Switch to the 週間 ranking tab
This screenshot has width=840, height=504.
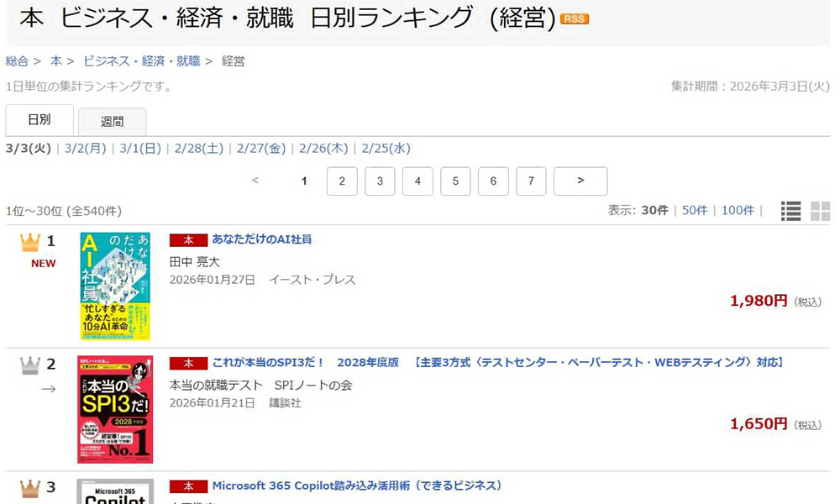(x=113, y=122)
